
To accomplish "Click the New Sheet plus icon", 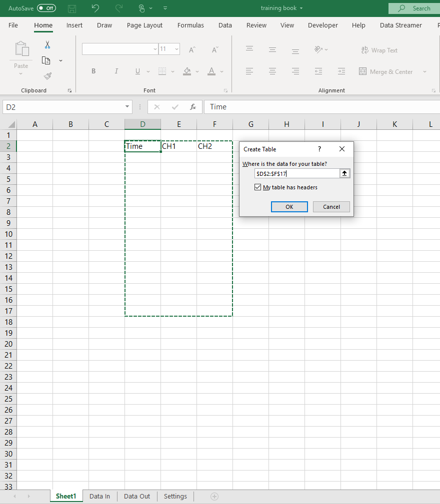I will (214, 497).
